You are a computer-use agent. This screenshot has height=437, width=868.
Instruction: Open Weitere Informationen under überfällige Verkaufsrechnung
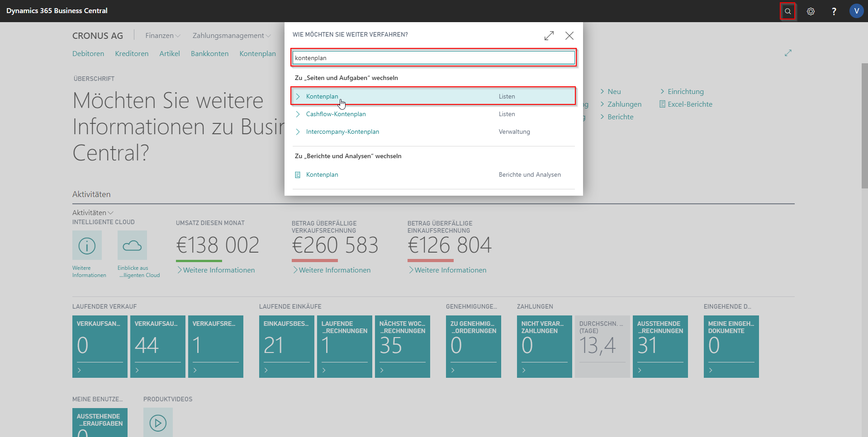tap(332, 270)
